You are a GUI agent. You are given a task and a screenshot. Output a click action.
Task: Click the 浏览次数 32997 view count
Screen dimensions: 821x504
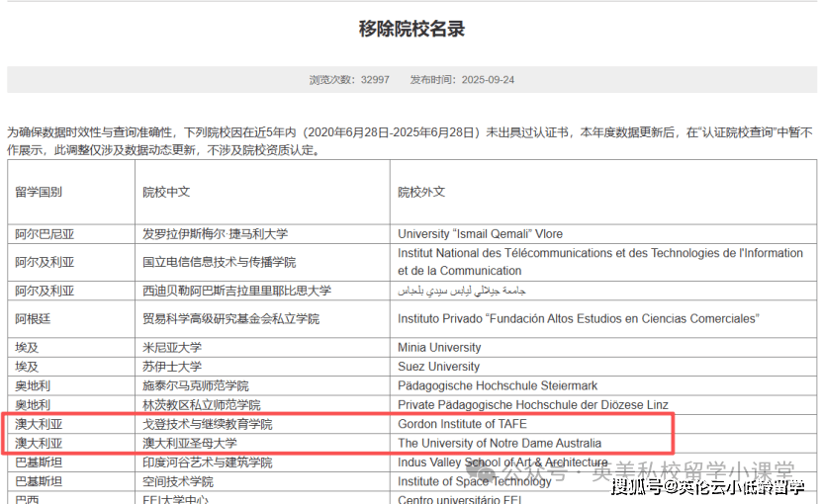349,80
